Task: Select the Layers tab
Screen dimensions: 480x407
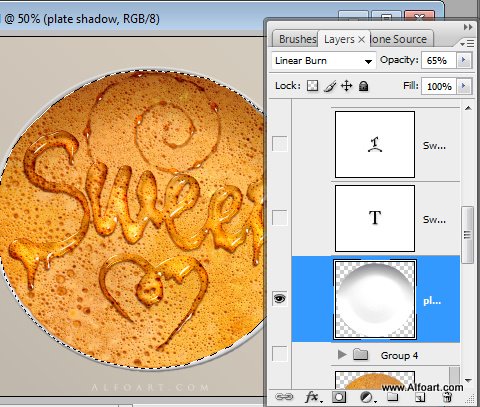Action: pyautogui.click(x=339, y=39)
